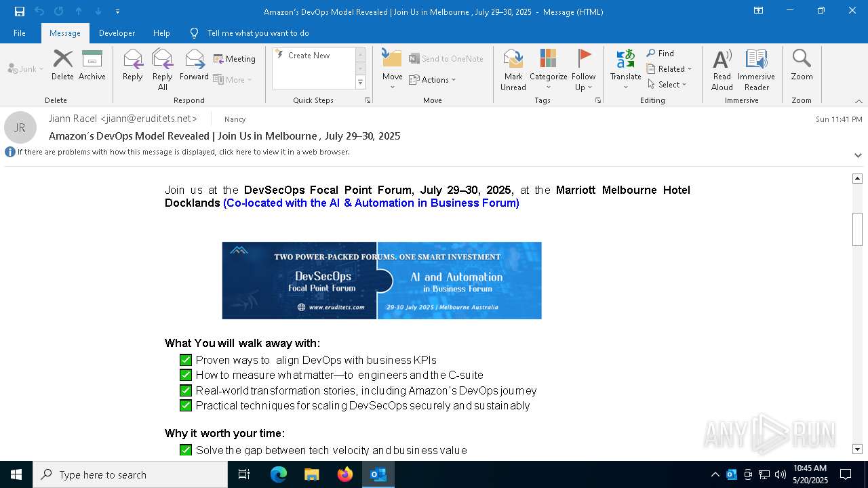The width and height of the screenshot is (868, 488).
Task: Open the Translate tool
Action: [x=625, y=70]
